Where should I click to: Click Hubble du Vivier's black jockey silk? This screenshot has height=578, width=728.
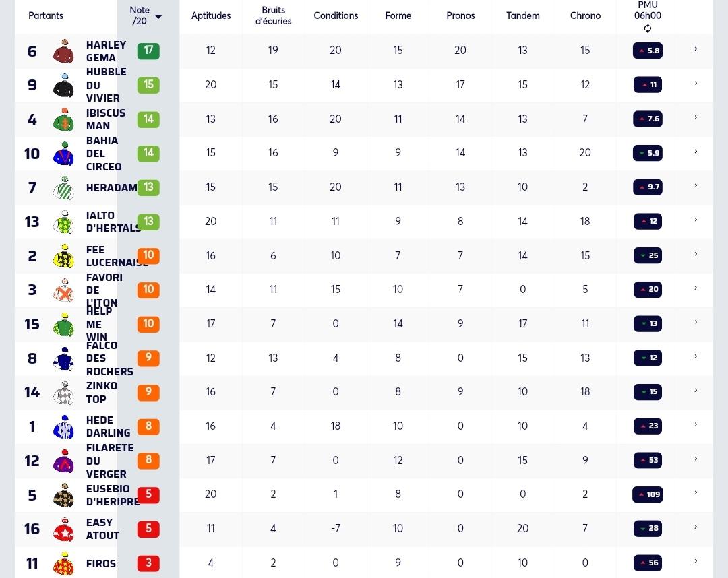pyautogui.click(x=63, y=85)
